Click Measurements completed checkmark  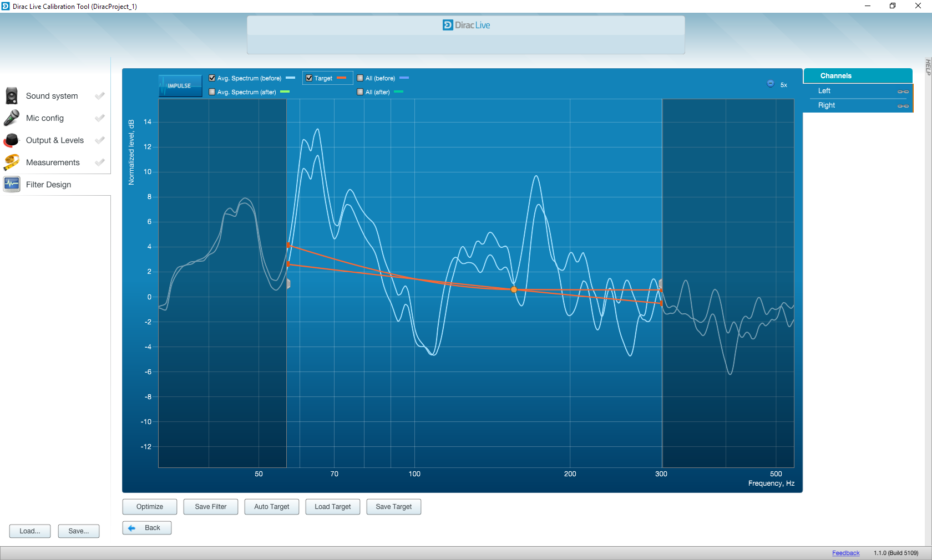click(100, 162)
